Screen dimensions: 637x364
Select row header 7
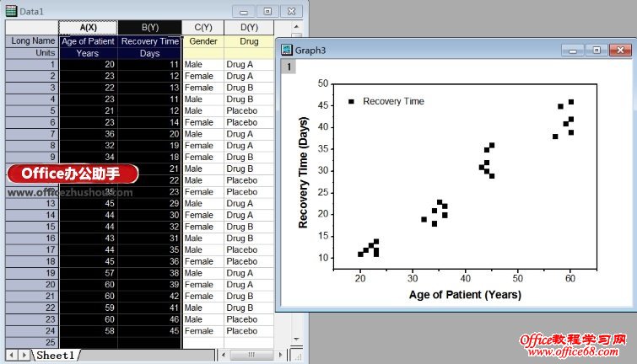(x=32, y=134)
